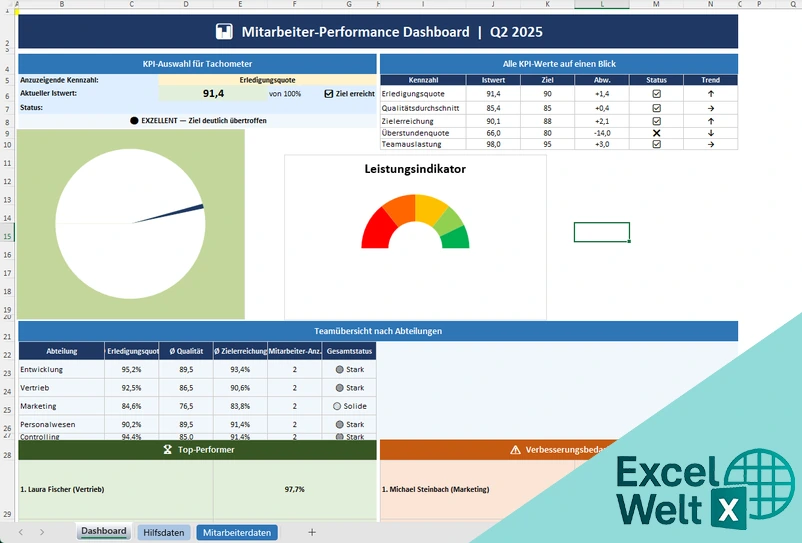Viewport: 802px width, 543px height.
Task: Toggle the status checkbox for Teamauslastung
Action: [x=656, y=144]
